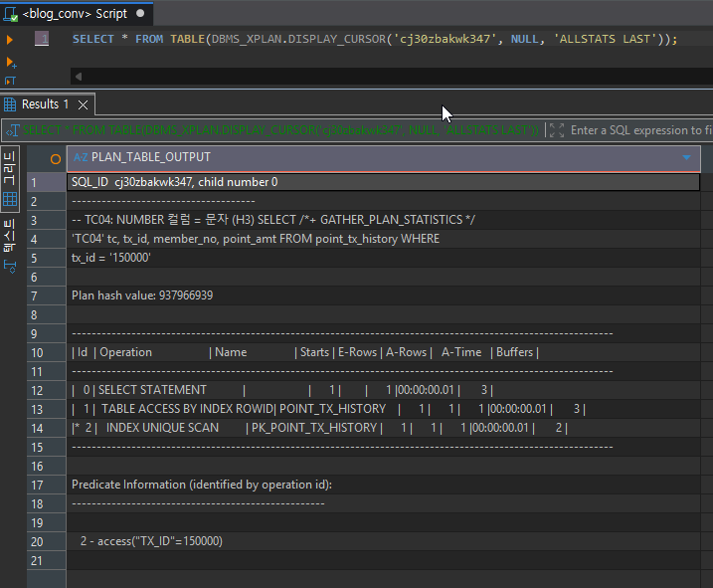
Task: Select the Predicate Information row
Action: click(x=383, y=485)
